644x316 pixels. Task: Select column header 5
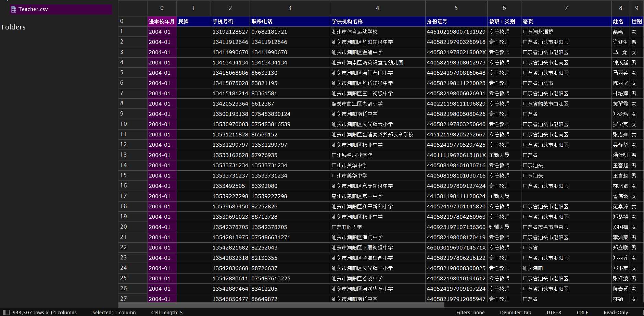tap(456, 8)
